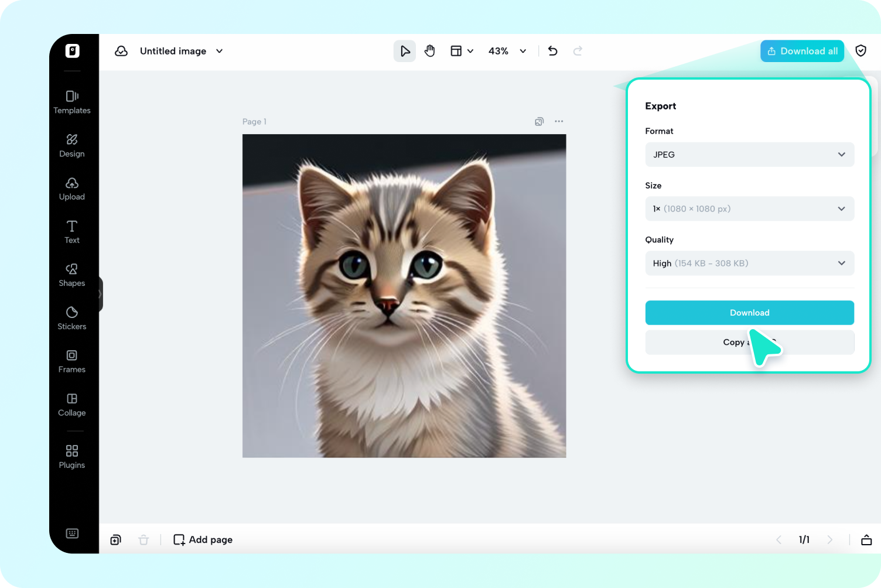Open the Stickers panel
Viewport: 881px width, 588px height.
pyautogui.click(x=72, y=318)
